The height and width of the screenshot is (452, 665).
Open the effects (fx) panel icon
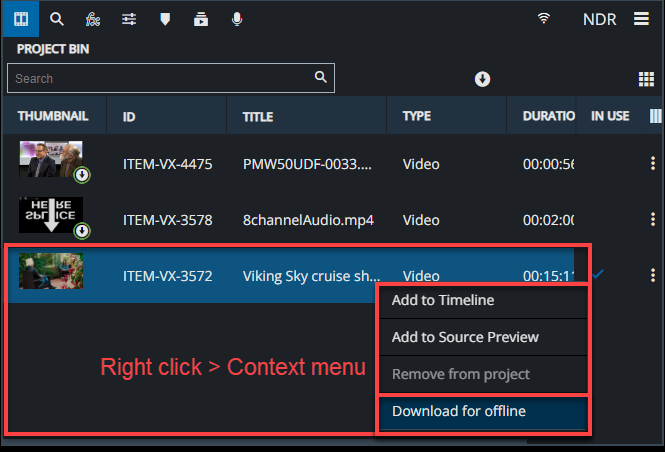[x=93, y=18]
